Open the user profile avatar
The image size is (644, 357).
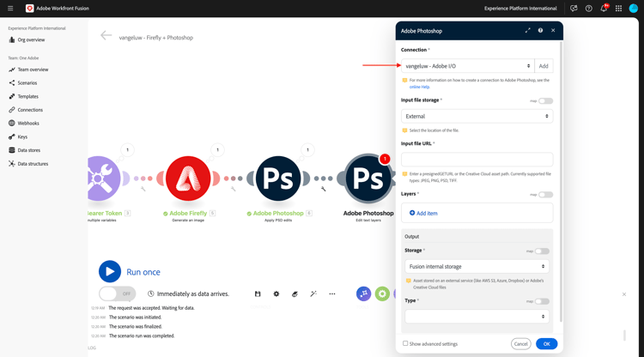coord(634,9)
